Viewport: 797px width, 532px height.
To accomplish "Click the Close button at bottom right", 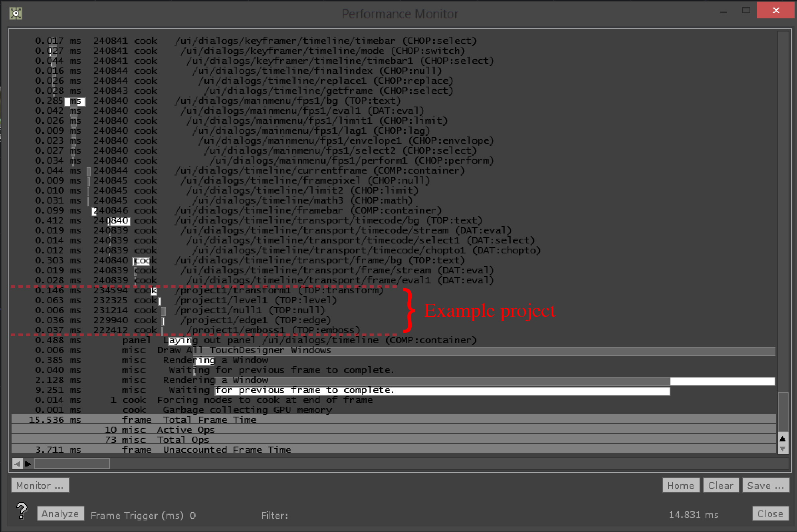I will coord(770,514).
